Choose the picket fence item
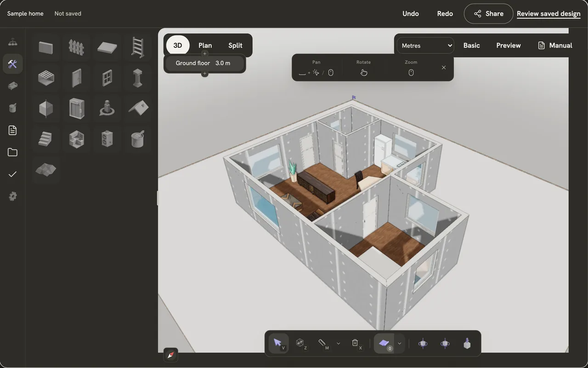588x368 pixels. click(x=76, y=47)
